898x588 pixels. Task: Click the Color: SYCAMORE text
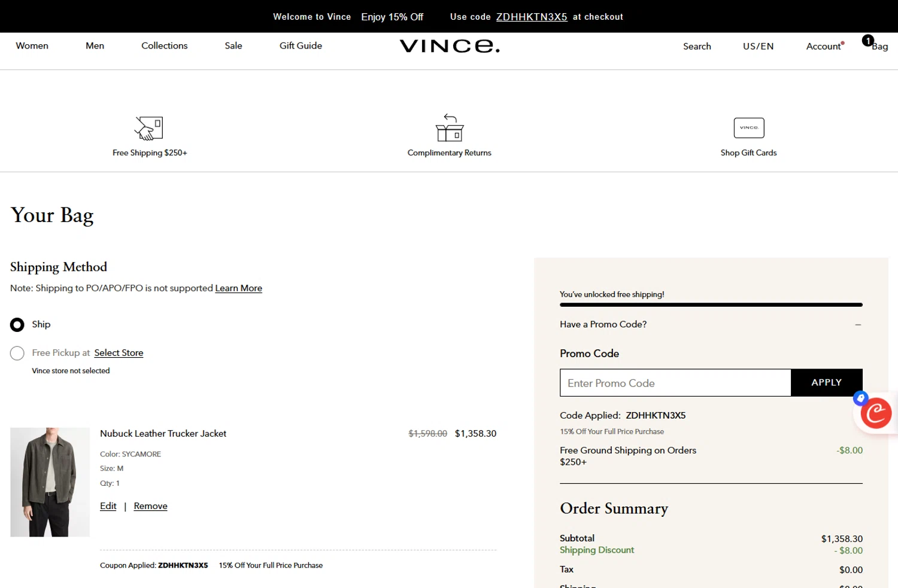click(x=131, y=454)
